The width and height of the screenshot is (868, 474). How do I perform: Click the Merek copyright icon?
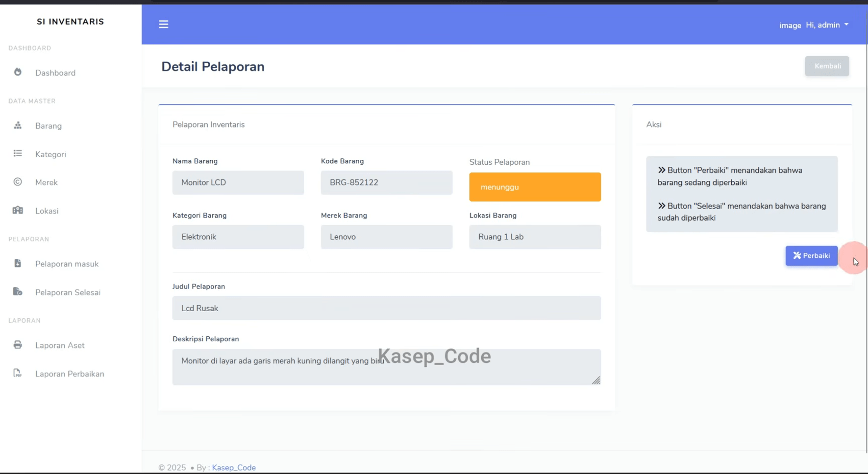[18, 182]
